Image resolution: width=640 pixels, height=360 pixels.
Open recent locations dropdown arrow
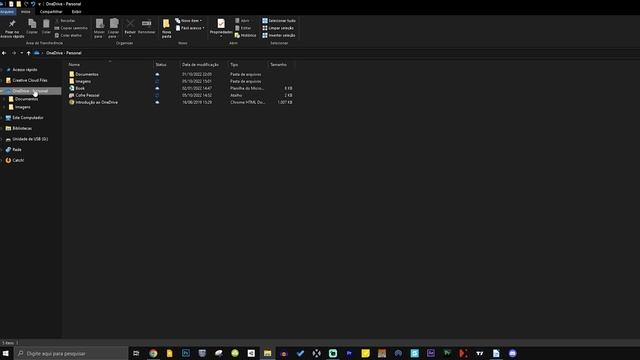tap(22, 53)
